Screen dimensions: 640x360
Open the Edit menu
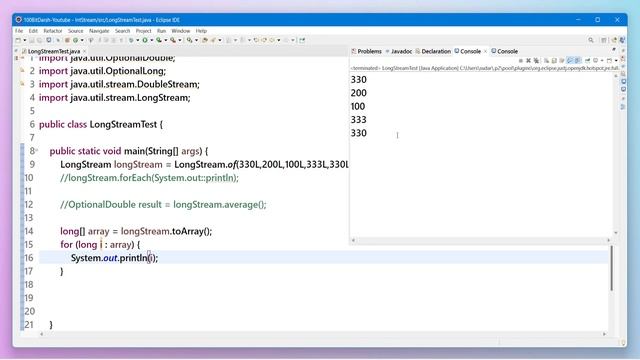[33, 31]
